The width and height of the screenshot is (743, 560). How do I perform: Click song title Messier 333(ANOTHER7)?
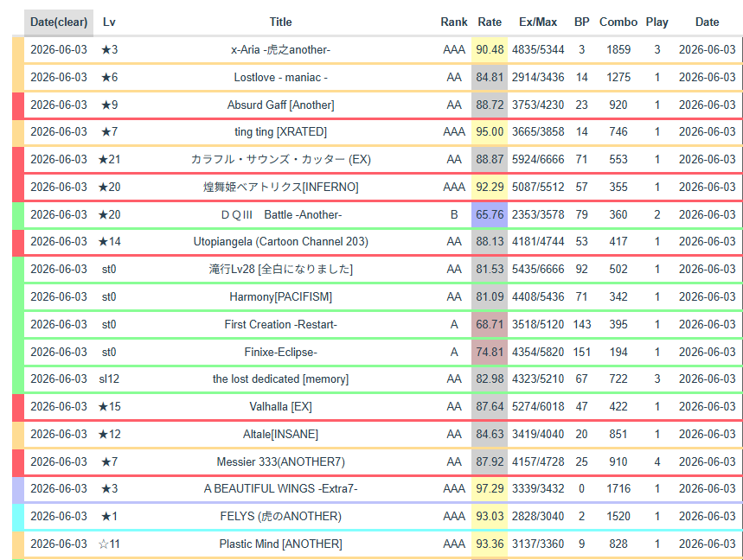pos(280,461)
